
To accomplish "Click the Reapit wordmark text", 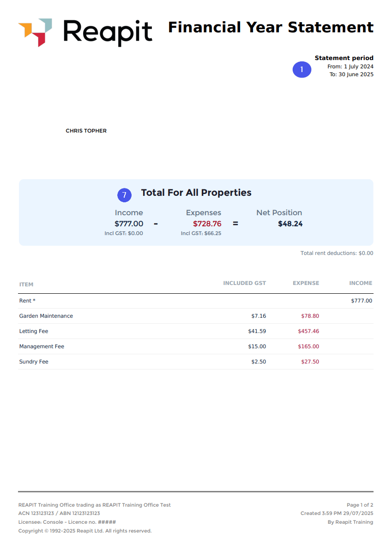I will coord(108,33).
